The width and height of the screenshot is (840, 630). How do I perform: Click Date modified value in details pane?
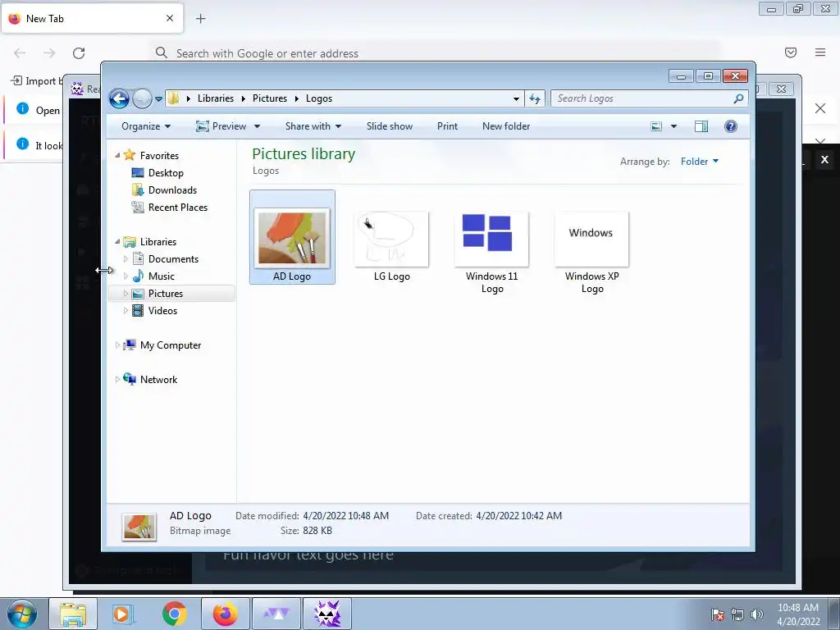(345, 516)
